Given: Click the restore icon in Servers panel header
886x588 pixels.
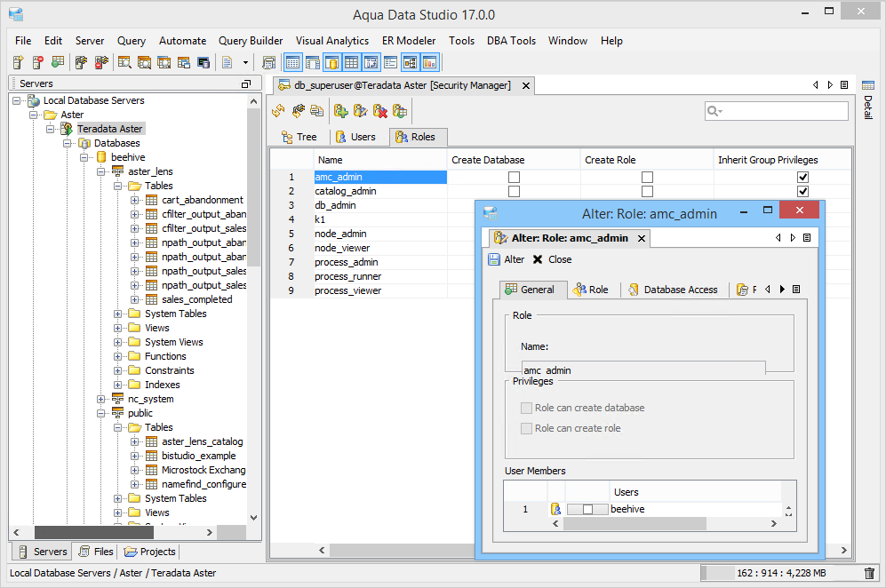Looking at the screenshot, I should (x=246, y=83).
